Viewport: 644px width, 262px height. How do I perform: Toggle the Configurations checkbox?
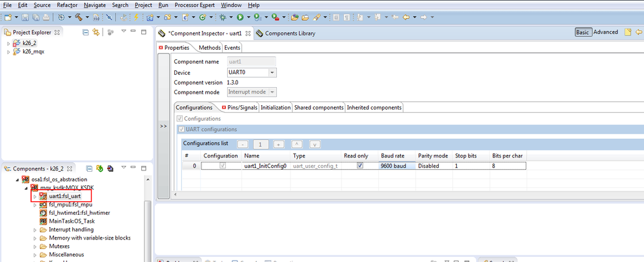coord(180,119)
